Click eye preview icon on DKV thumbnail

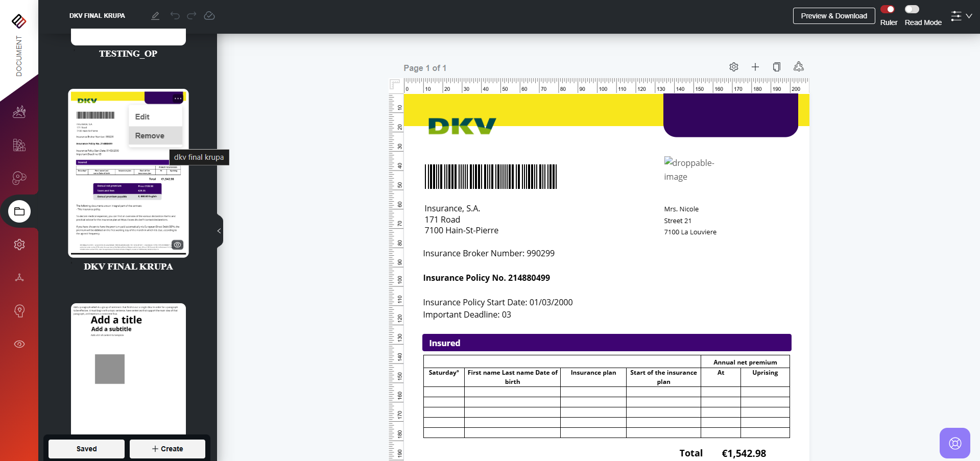(x=177, y=245)
